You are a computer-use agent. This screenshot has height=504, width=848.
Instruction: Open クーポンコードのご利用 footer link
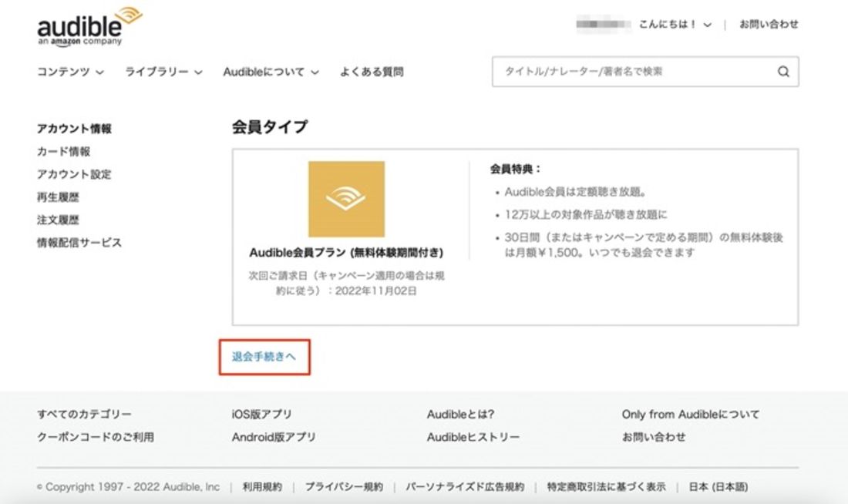point(96,437)
